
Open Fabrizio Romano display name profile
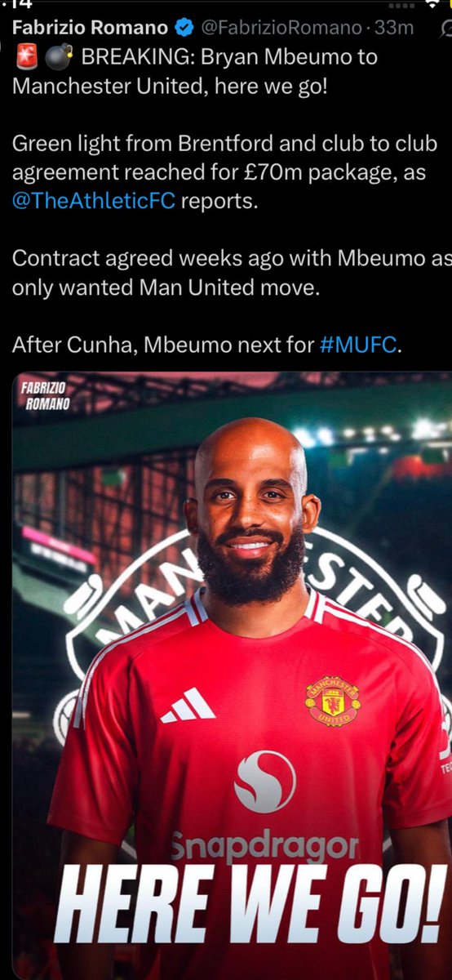(91, 28)
